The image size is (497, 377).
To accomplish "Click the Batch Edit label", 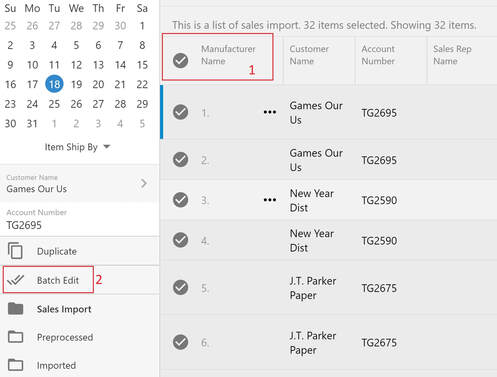I will (x=58, y=280).
